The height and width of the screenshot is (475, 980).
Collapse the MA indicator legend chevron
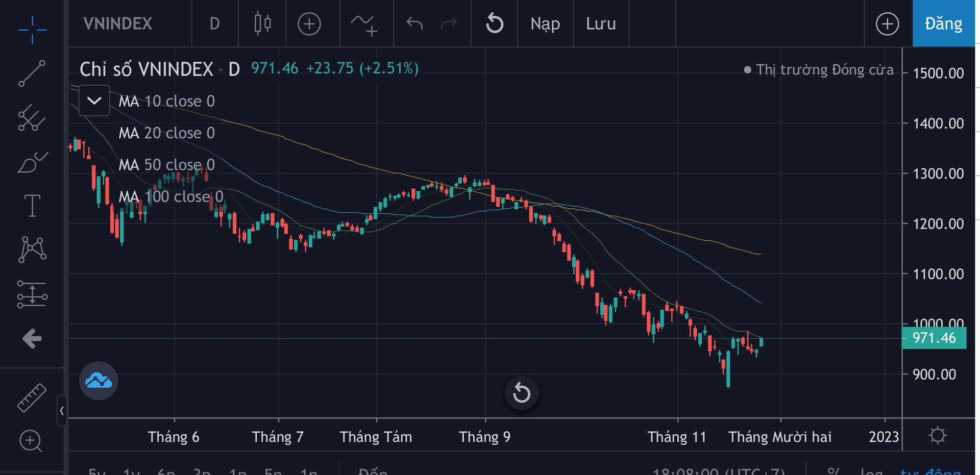[94, 101]
